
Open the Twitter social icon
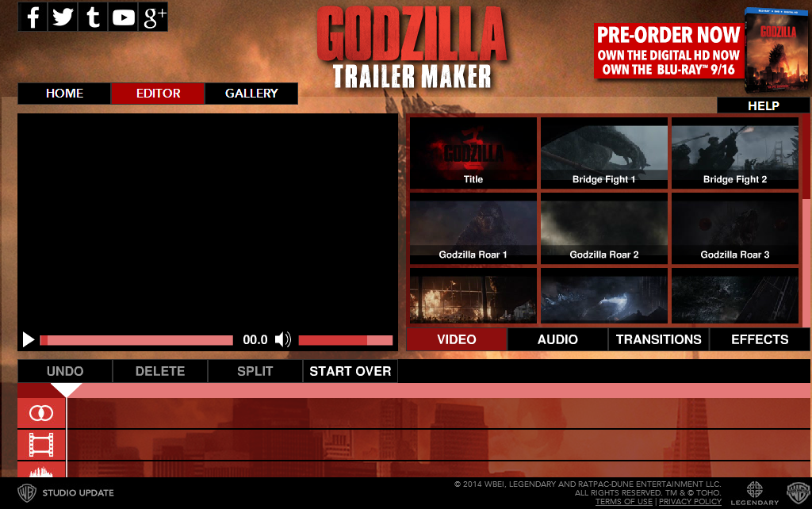click(63, 17)
